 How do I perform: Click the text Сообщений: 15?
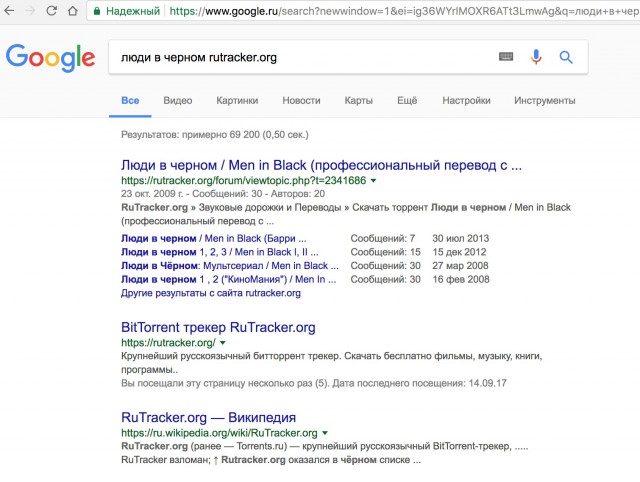(x=385, y=252)
